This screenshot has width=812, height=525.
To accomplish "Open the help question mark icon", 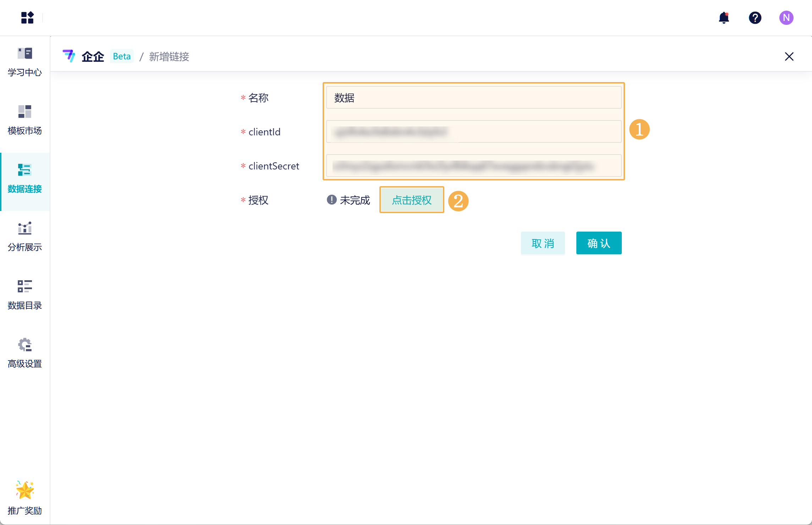I will [755, 17].
